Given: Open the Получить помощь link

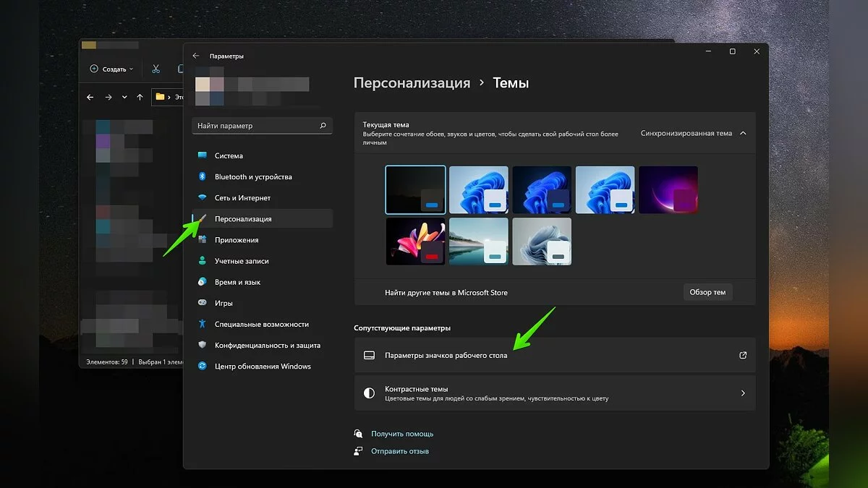Looking at the screenshot, I should (402, 434).
